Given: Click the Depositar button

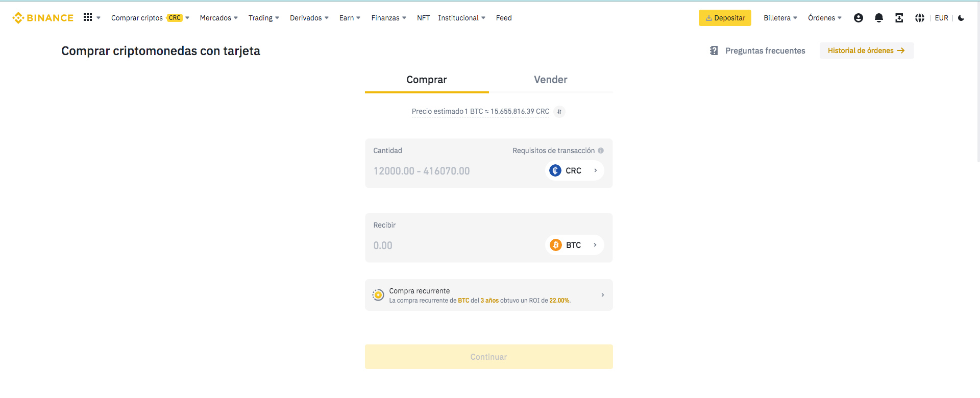Looking at the screenshot, I should click(x=725, y=18).
